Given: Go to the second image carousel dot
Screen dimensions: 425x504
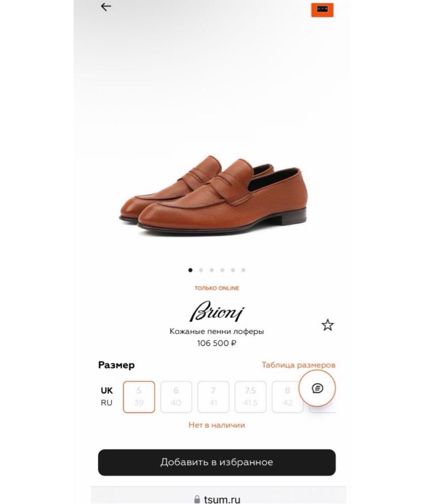Looking at the screenshot, I should pos(201,270).
